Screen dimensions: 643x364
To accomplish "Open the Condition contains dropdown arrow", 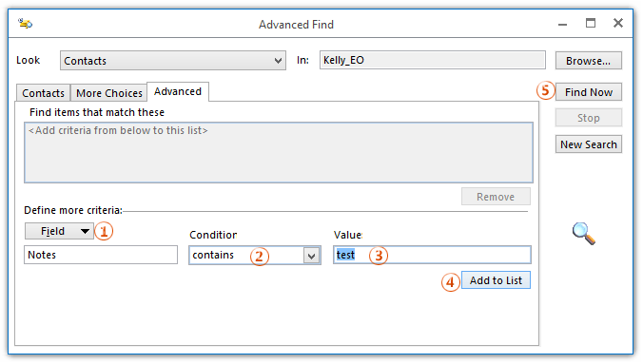I will (x=312, y=256).
